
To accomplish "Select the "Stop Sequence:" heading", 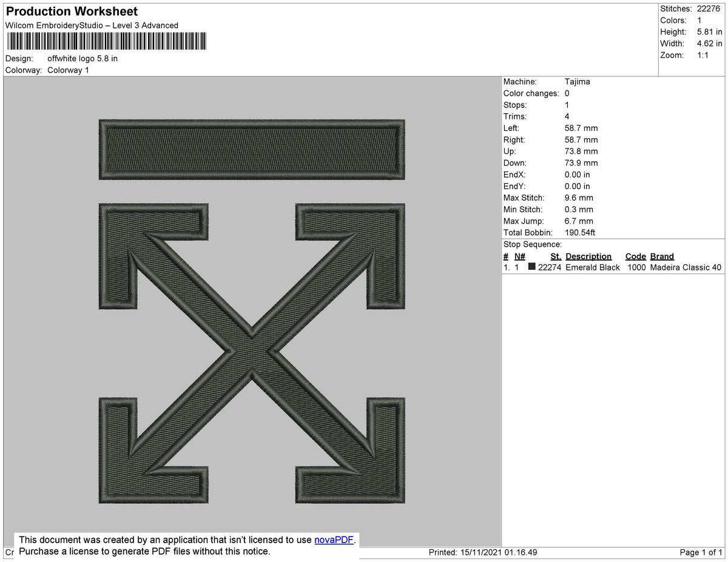I will coord(533,244).
